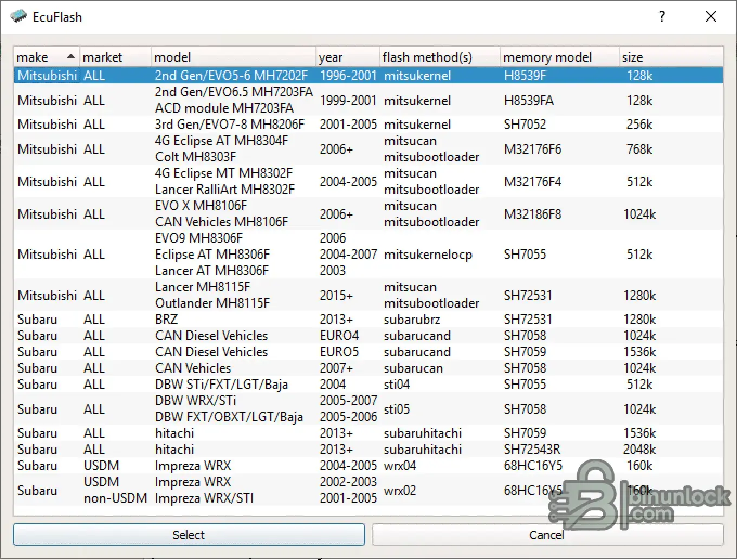Click the mitsukernelocp flash method cell
This screenshot has width=737, height=560.
(x=428, y=254)
